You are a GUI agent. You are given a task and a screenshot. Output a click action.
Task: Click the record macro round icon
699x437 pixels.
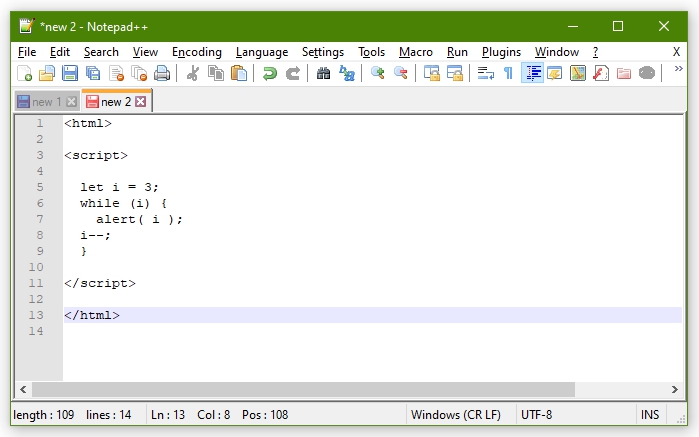[647, 73]
